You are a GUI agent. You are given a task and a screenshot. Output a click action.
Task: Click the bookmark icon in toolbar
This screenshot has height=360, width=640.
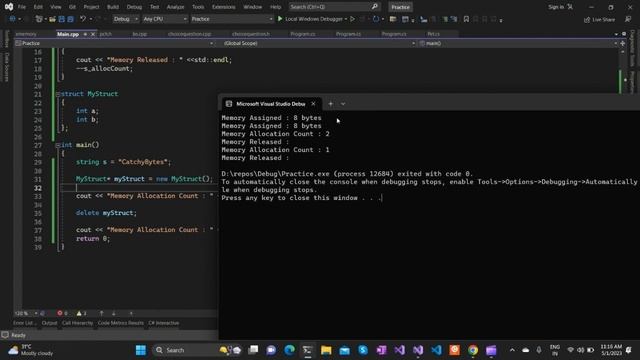466,19
